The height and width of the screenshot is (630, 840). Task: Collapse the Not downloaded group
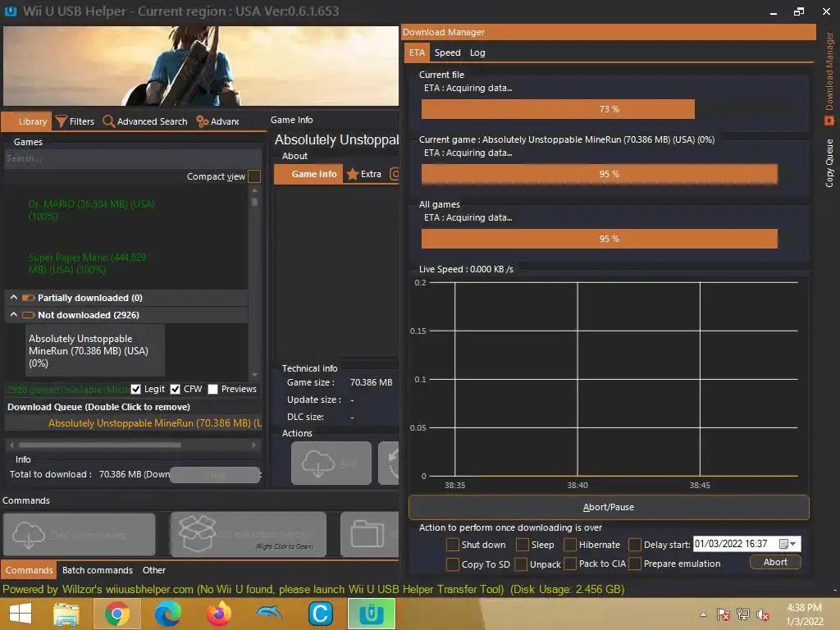click(14, 314)
